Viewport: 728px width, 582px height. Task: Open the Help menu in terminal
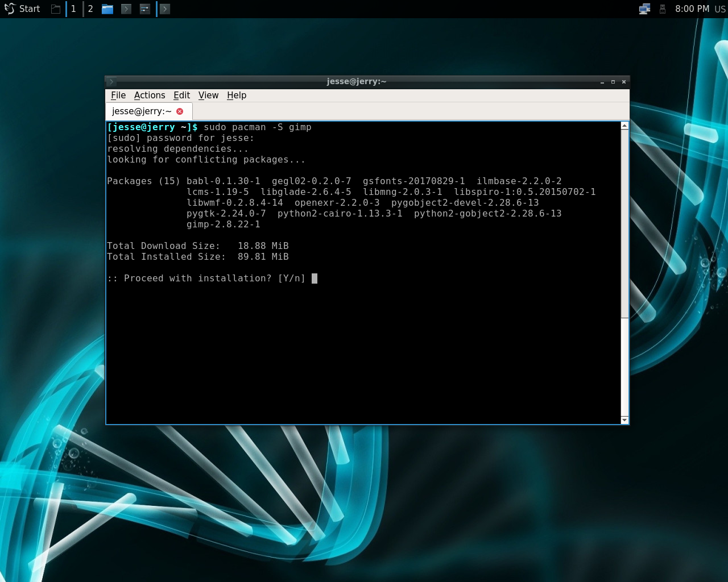coord(237,95)
